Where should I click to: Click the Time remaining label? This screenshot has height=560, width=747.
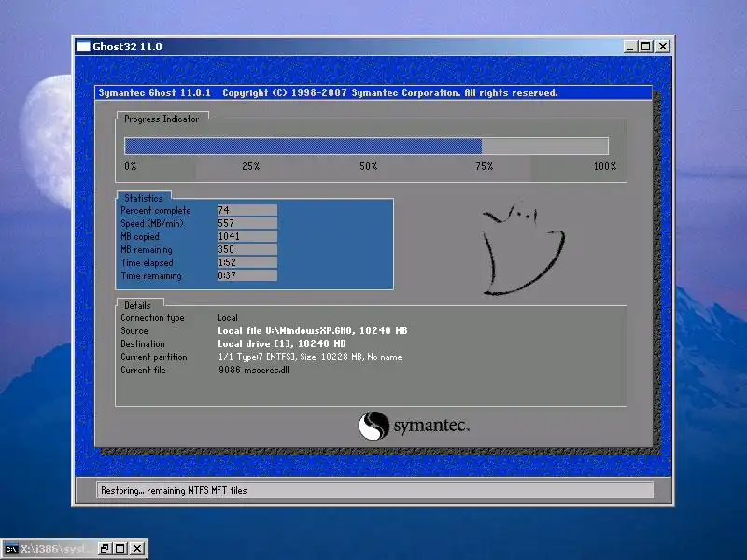(151, 275)
